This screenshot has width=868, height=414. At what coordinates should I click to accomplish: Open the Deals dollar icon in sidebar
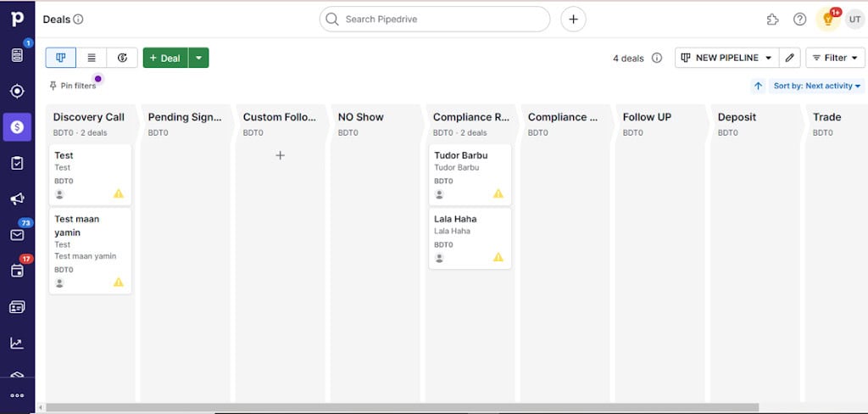[x=17, y=126]
